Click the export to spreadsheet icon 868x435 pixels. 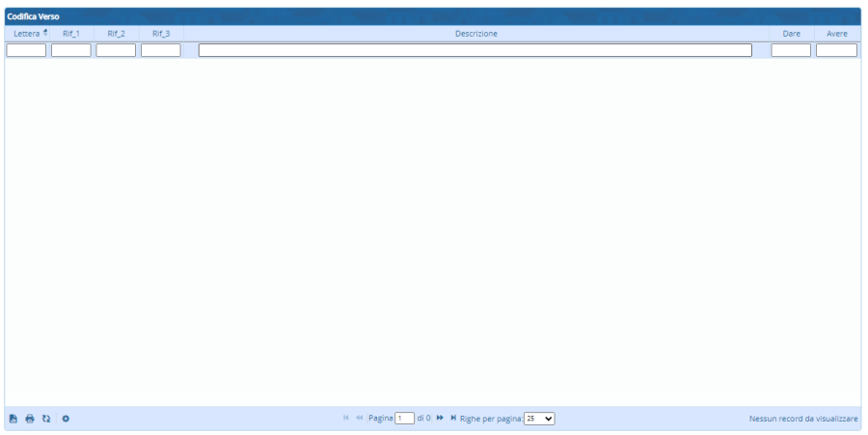[x=14, y=419]
